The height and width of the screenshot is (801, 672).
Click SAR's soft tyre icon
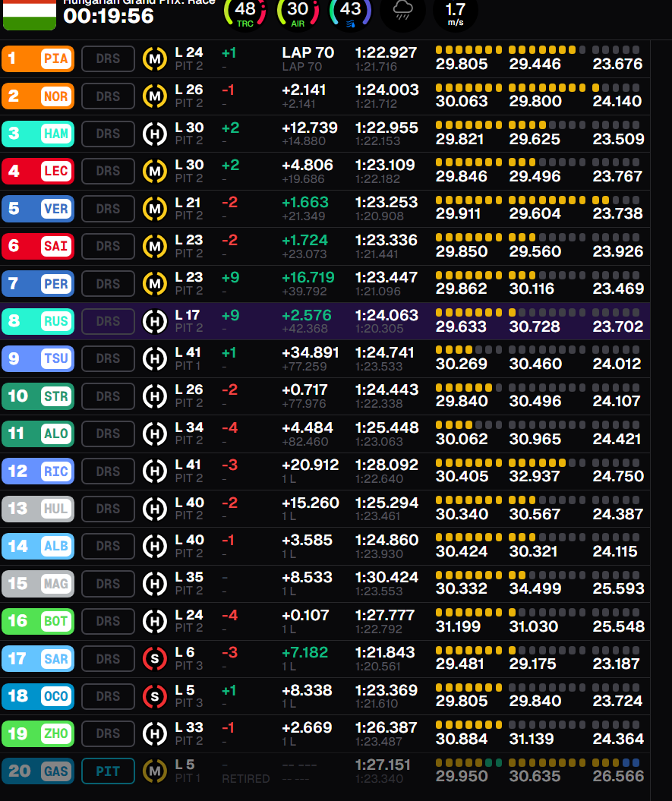point(155,658)
